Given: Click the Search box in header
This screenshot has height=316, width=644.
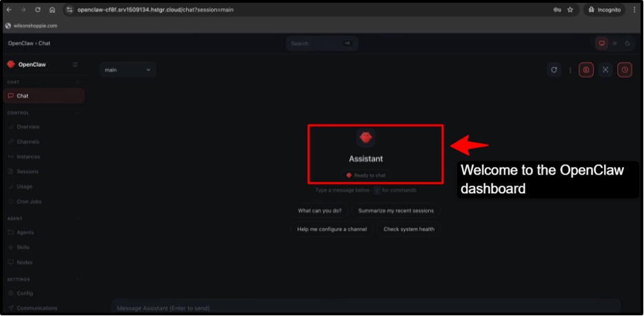Looking at the screenshot, I should coord(323,43).
